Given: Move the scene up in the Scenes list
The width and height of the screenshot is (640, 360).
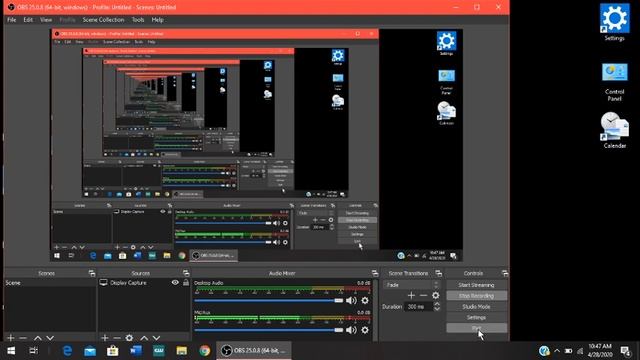Looking at the screenshot, I should 38,338.
